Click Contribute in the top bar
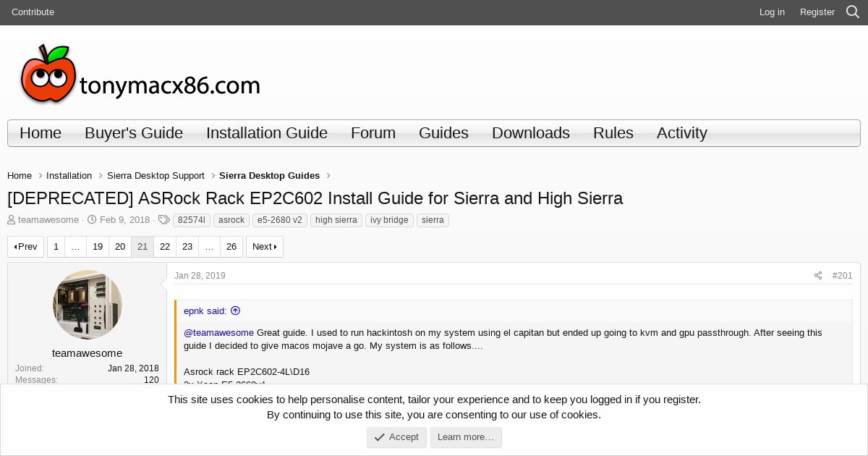The width and height of the screenshot is (868, 456). [33, 12]
